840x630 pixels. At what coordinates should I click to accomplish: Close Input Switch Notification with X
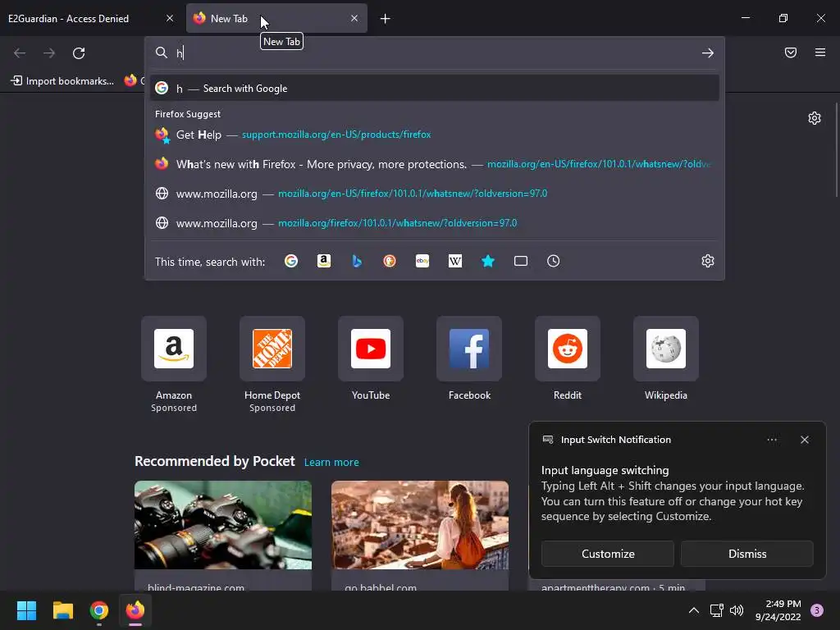tap(805, 440)
